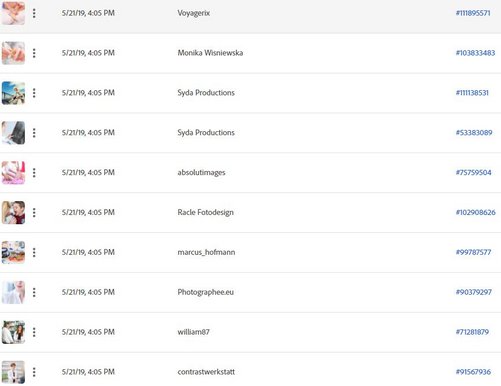Image resolution: width=501 pixels, height=386 pixels.
Task: Select the Racle Fotodesign image thumbnail
Action: 13,212
